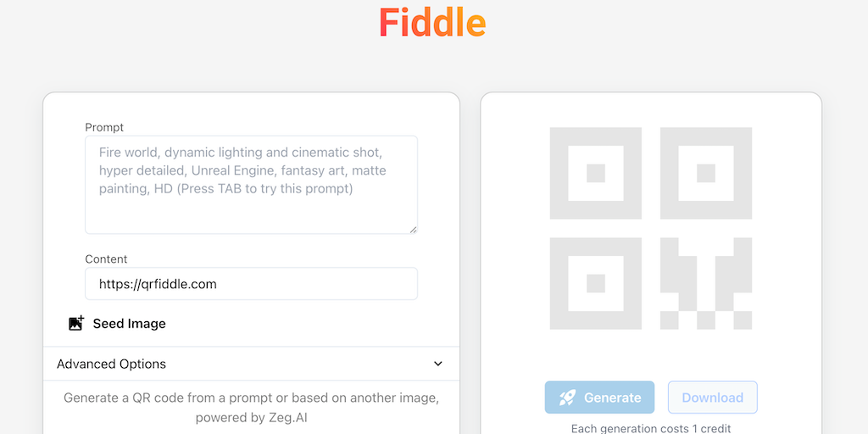This screenshot has height=434, width=868.
Task: Click the Prompt field label
Action: coord(104,127)
